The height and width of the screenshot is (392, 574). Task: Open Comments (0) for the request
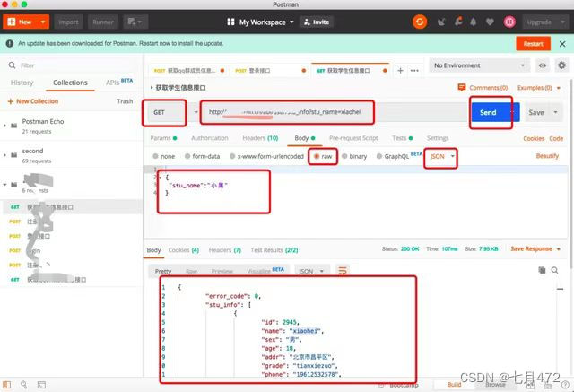[x=483, y=88]
